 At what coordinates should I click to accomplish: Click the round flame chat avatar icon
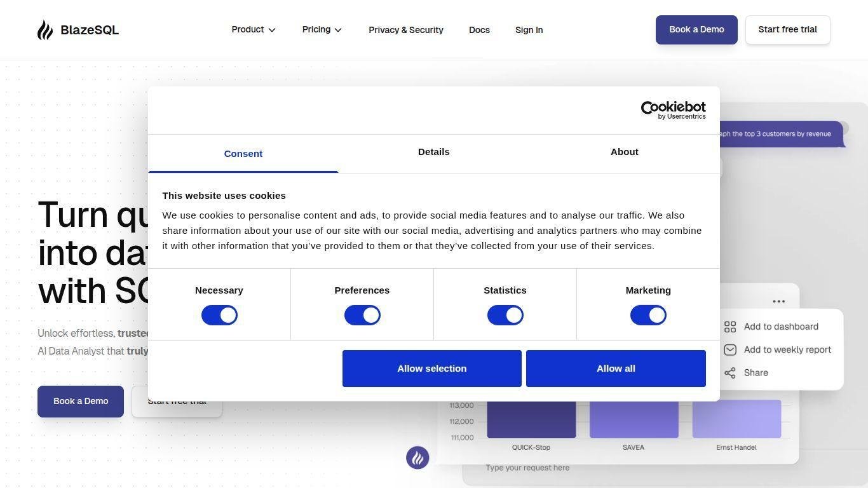417,457
